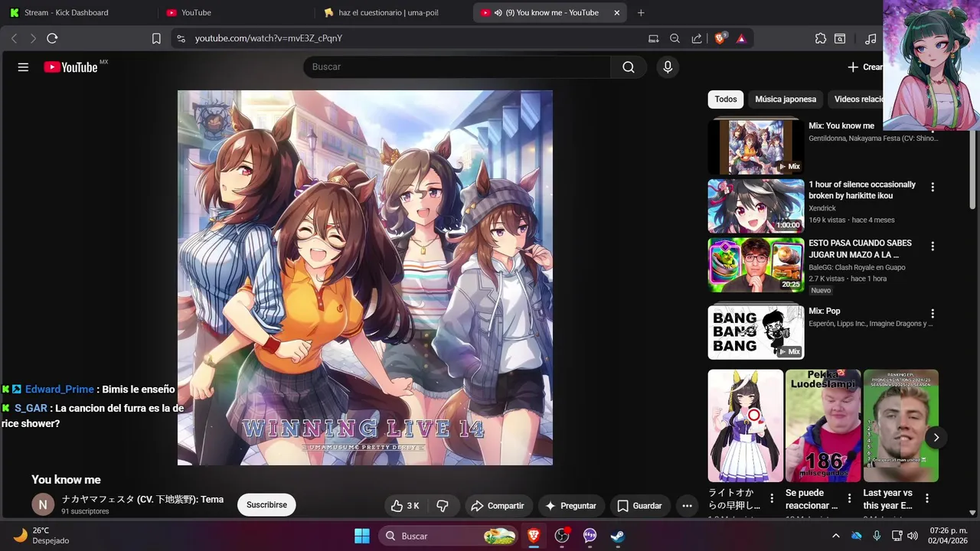Open the channel avatar with letter N
Viewport: 980px width, 551px height.
coord(43,504)
